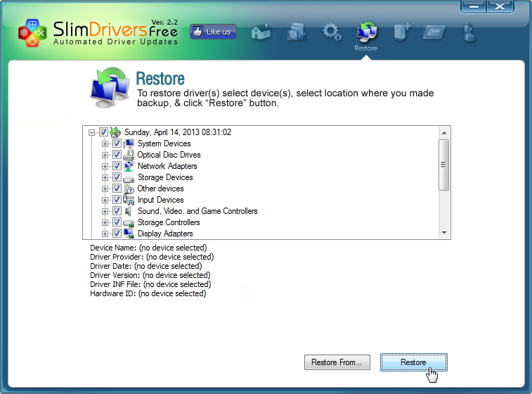The width and height of the screenshot is (532, 394).
Task: Open the Home house icon in toolbar
Action: click(x=261, y=32)
